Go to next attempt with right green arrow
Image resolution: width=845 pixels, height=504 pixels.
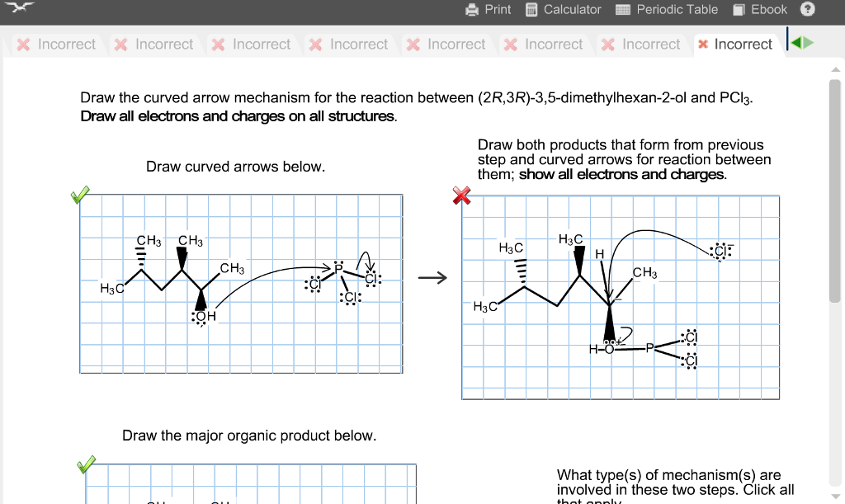[809, 43]
